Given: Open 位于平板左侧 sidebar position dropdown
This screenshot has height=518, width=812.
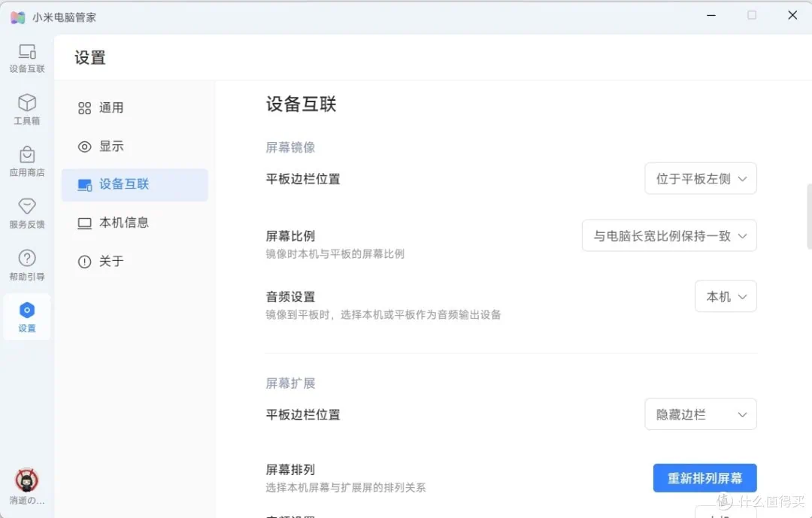Looking at the screenshot, I should pyautogui.click(x=701, y=179).
